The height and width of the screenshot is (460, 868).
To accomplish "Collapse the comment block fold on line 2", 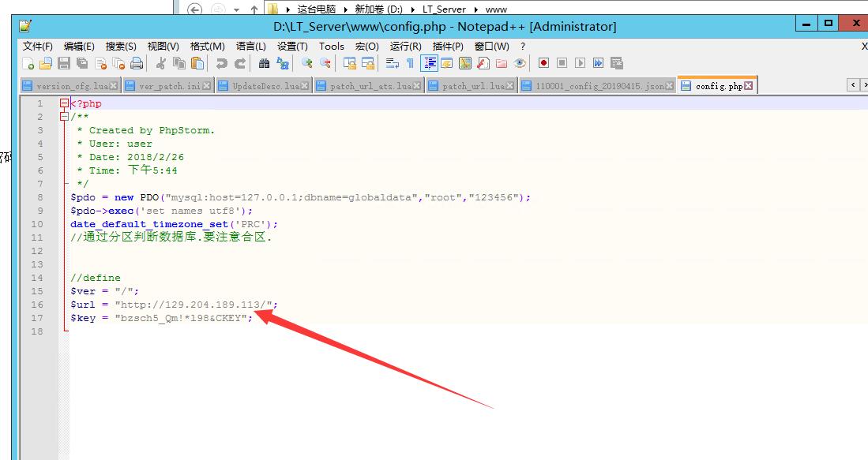I will [64, 117].
